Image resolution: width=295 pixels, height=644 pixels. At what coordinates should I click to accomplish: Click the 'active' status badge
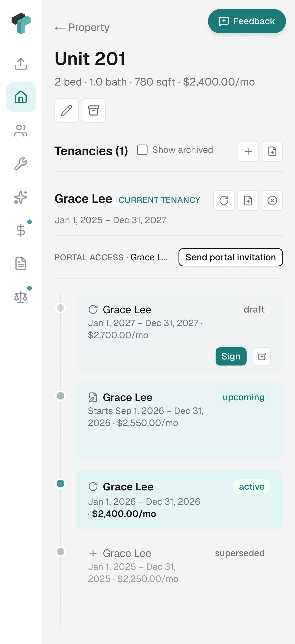click(x=252, y=487)
